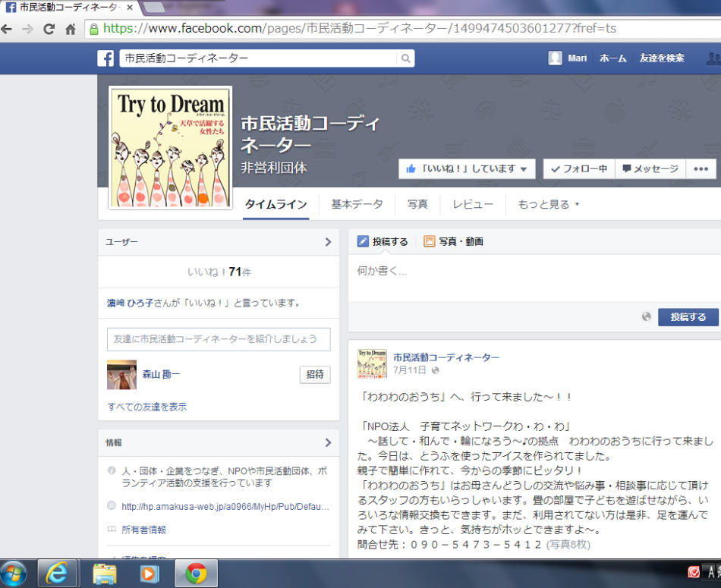Open media player taskbar icon
This screenshot has height=588, width=721.
(150, 574)
